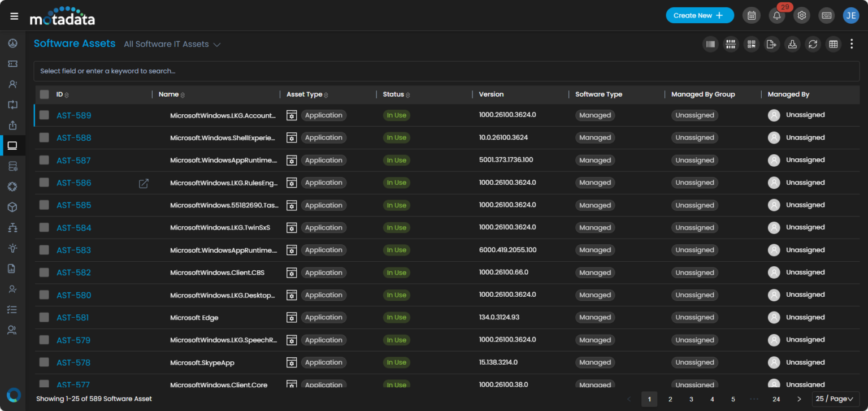868x411 pixels.
Task: Tick the AST-586 row checkbox
Action: (x=44, y=183)
